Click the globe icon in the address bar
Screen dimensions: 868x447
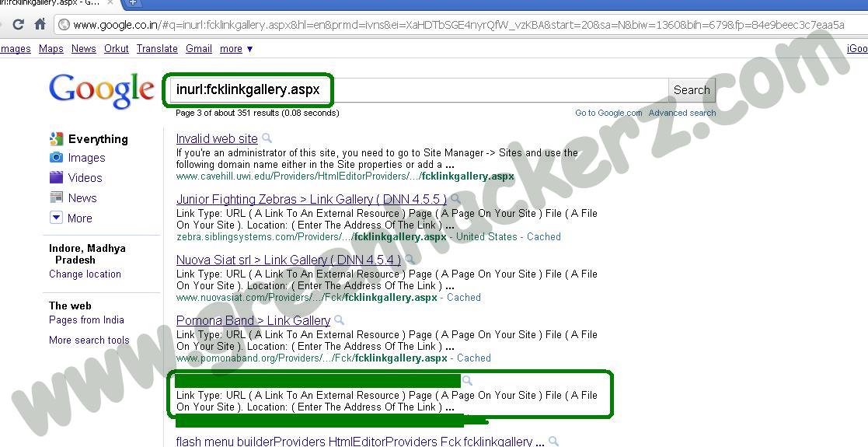tap(64, 25)
